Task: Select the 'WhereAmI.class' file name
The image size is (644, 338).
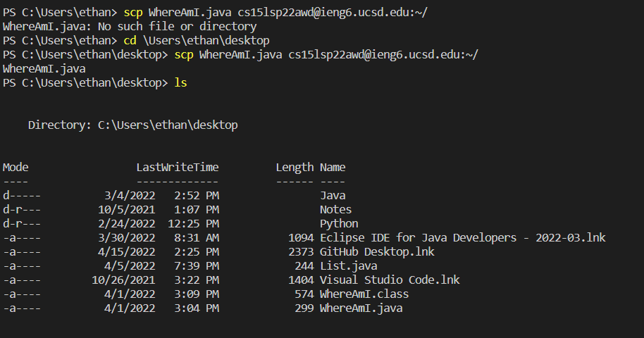Action: 364,294
